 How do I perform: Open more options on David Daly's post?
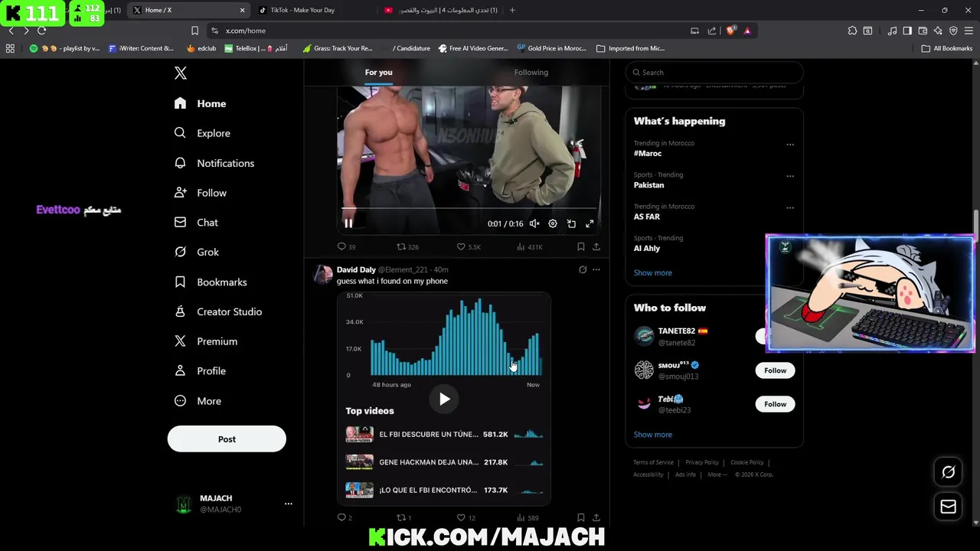coord(596,269)
